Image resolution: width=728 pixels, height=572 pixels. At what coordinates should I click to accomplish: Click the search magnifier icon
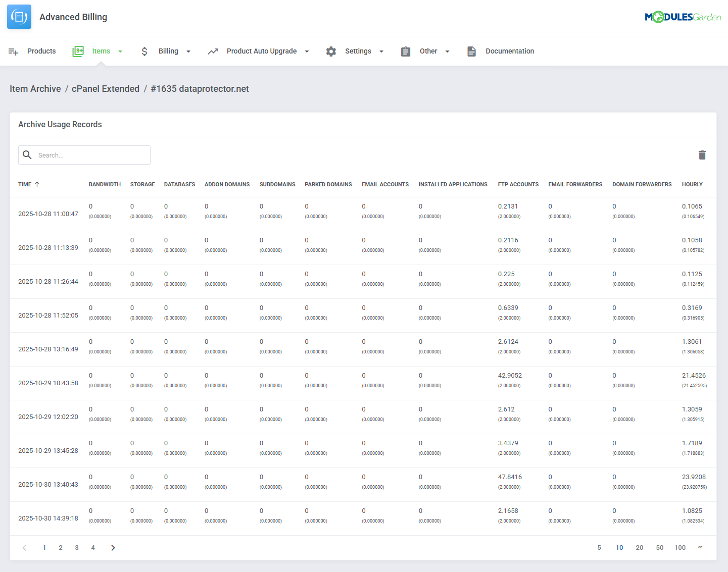coord(27,154)
